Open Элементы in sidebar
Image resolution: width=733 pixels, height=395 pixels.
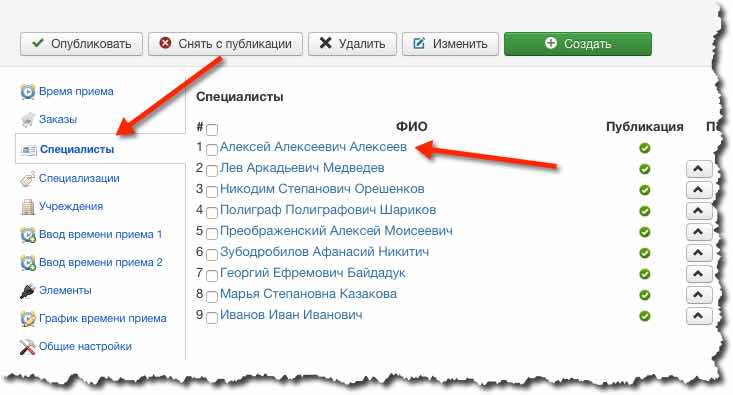click(x=65, y=290)
